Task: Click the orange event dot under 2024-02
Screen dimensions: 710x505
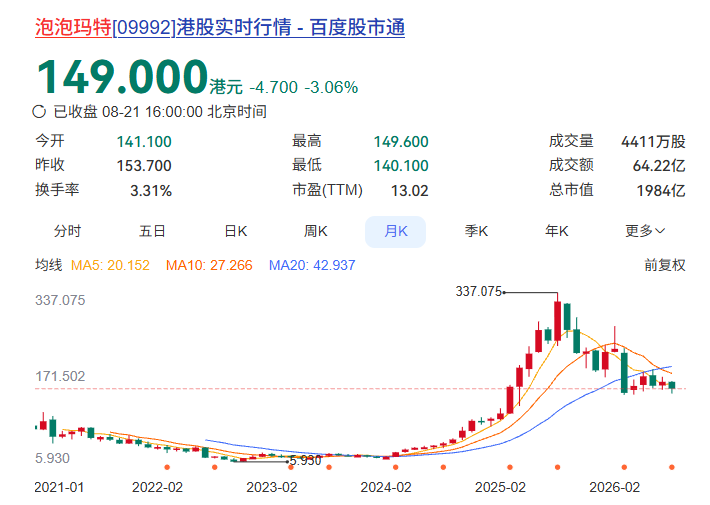Action: [x=396, y=467]
